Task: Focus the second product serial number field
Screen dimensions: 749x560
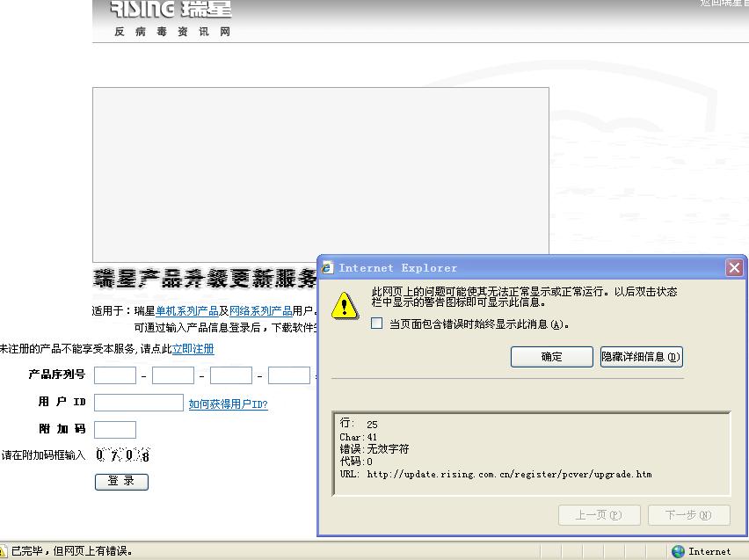Action: click(173, 375)
